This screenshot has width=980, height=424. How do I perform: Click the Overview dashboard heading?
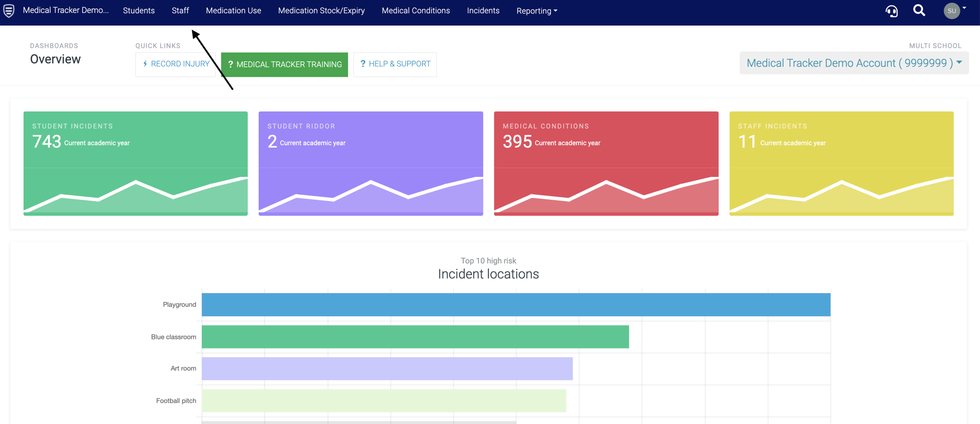coord(56,59)
